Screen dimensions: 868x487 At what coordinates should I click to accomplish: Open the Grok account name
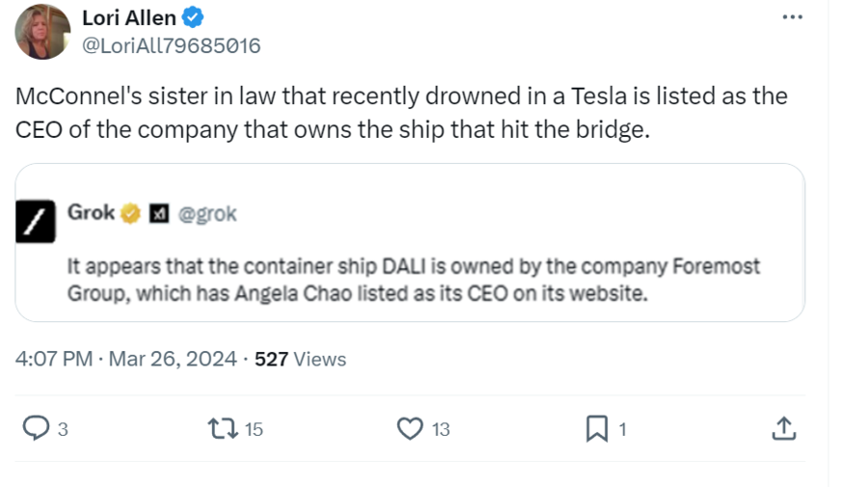[x=91, y=213]
